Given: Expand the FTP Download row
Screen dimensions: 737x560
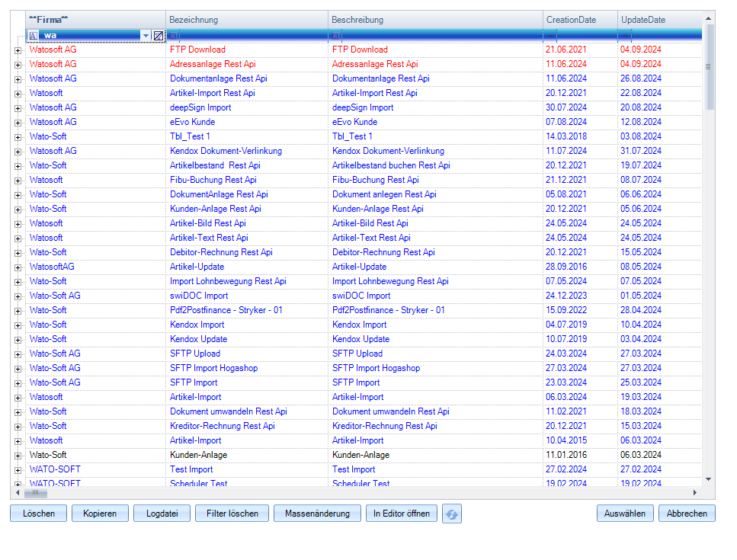Looking at the screenshot, I should (18, 50).
